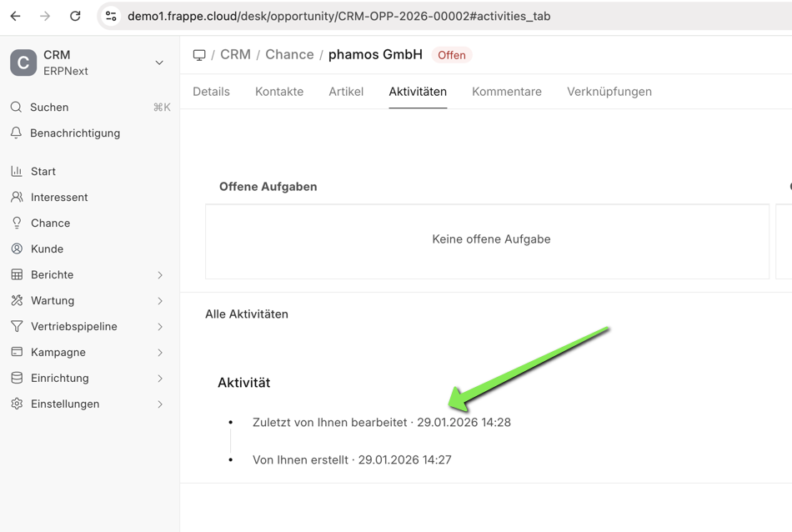Click the Chance breadcrumb link
Image resolution: width=792 pixels, height=532 pixels.
pyautogui.click(x=289, y=55)
